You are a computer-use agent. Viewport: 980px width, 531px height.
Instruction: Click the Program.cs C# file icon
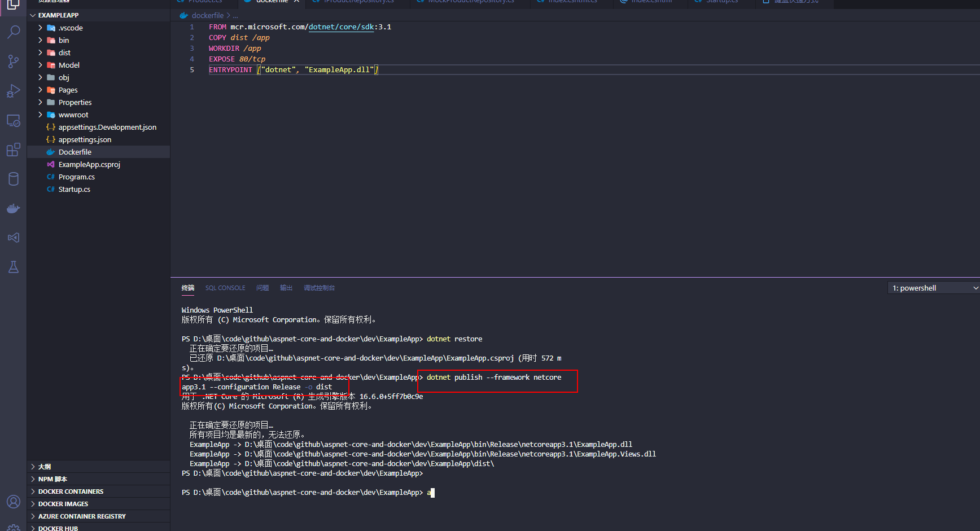[x=51, y=177]
